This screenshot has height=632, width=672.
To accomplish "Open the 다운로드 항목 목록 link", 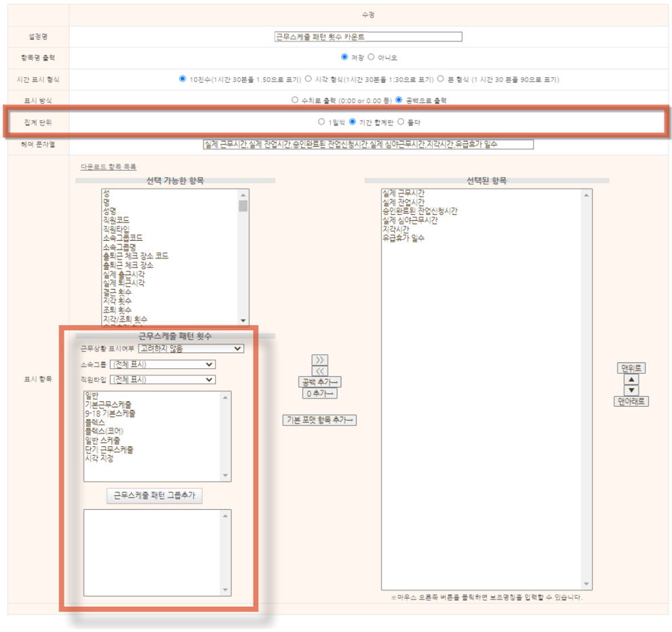I will click(108, 167).
